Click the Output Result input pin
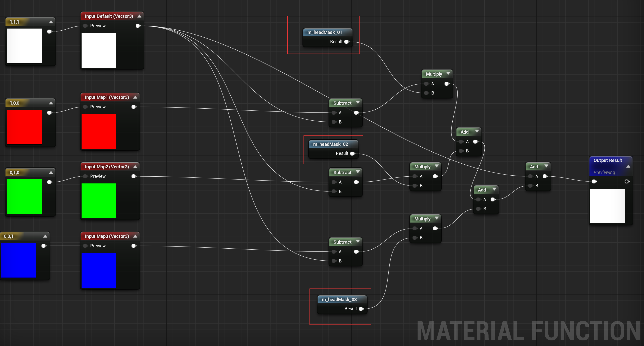Viewport: 644px width, 346px height. (594, 182)
